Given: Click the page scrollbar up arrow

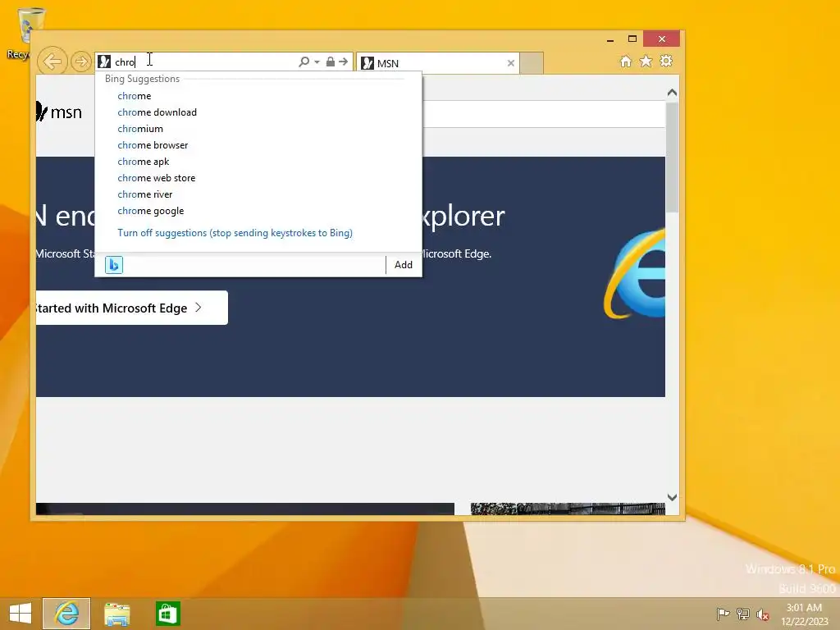Looking at the screenshot, I should click(673, 93).
